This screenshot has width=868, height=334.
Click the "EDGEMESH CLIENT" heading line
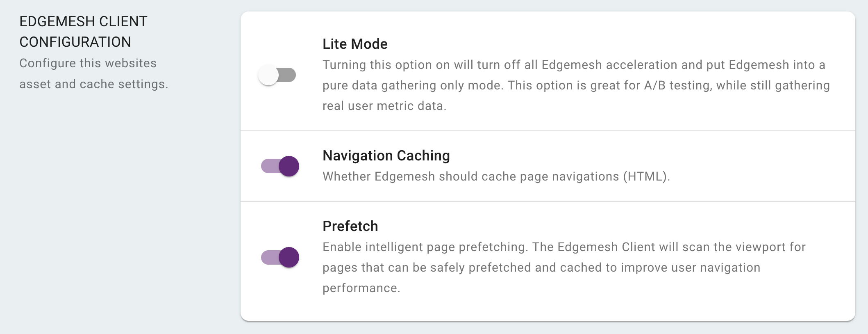[x=83, y=21]
